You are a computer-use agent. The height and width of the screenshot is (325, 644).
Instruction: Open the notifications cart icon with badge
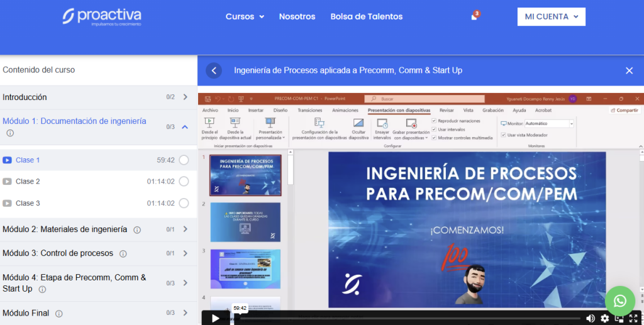coord(474,17)
